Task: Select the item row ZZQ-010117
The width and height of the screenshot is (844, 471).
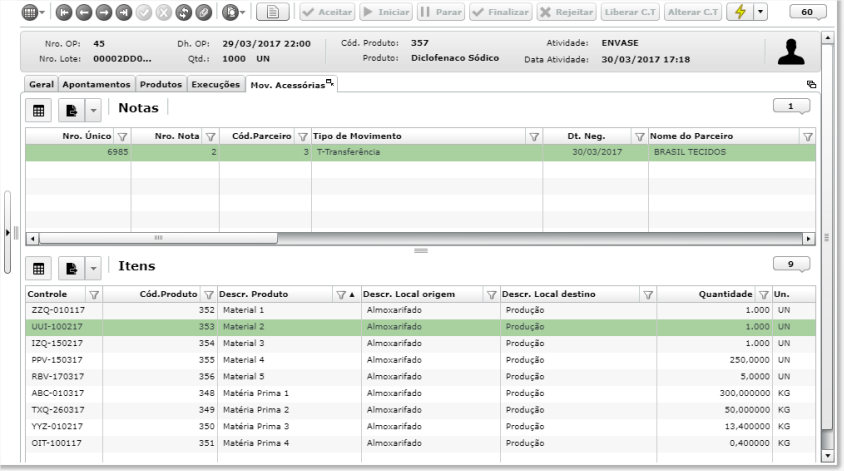Action: [420, 311]
